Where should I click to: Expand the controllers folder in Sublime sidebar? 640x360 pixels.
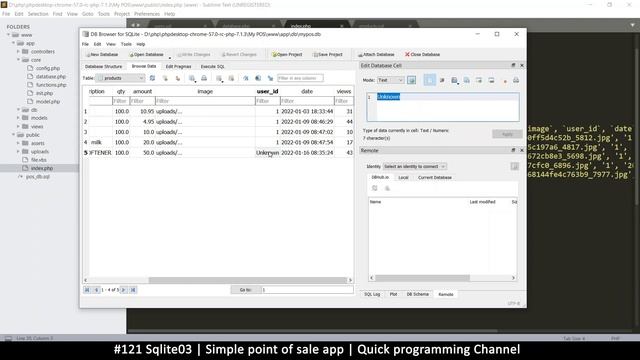(18, 51)
